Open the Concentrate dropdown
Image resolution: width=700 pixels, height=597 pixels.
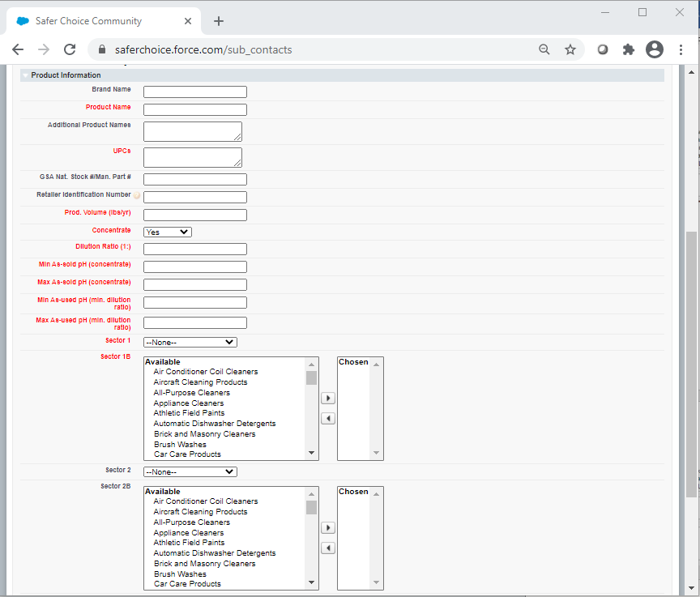click(x=168, y=232)
